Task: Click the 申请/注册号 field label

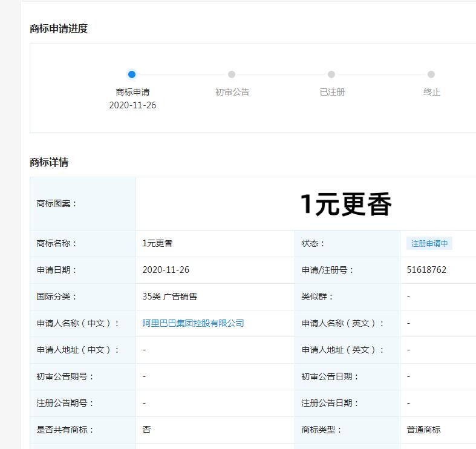Action: point(327,270)
